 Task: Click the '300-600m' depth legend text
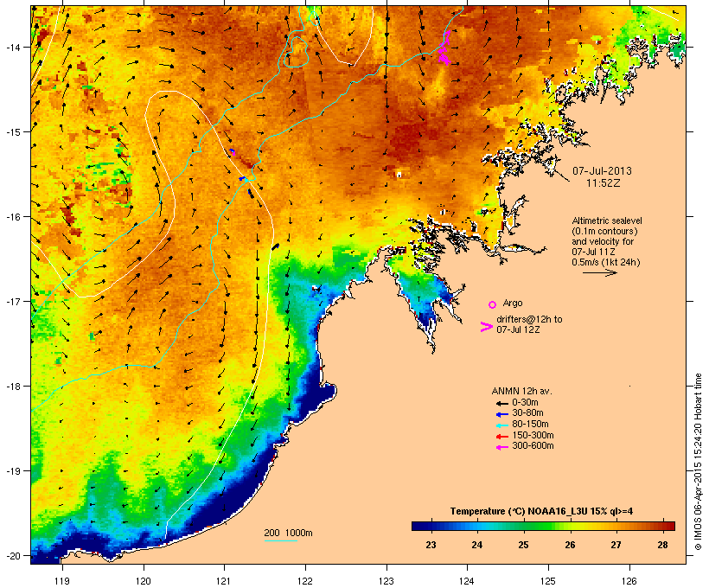(x=533, y=446)
